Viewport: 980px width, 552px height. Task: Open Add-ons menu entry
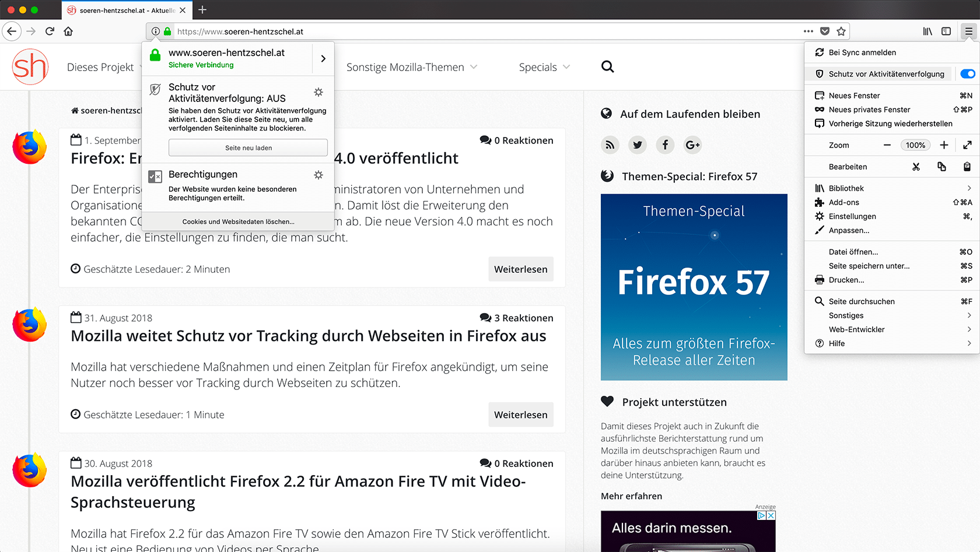(x=891, y=202)
